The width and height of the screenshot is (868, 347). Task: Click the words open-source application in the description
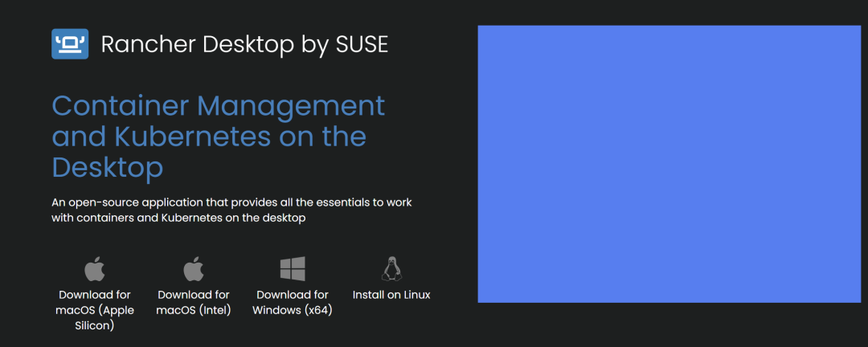(145, 202)
